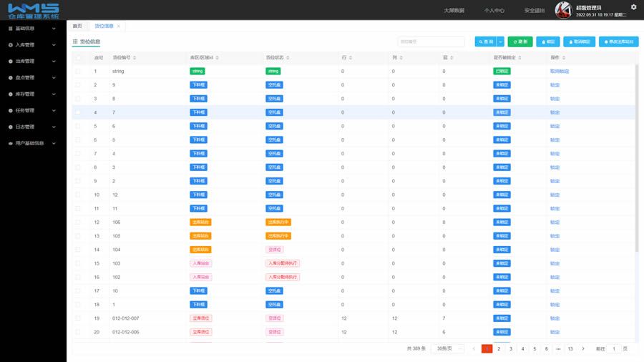Focus the 货位编号 search input field
The height and width of the screenshot is (362, 644).
click(431, 41)
